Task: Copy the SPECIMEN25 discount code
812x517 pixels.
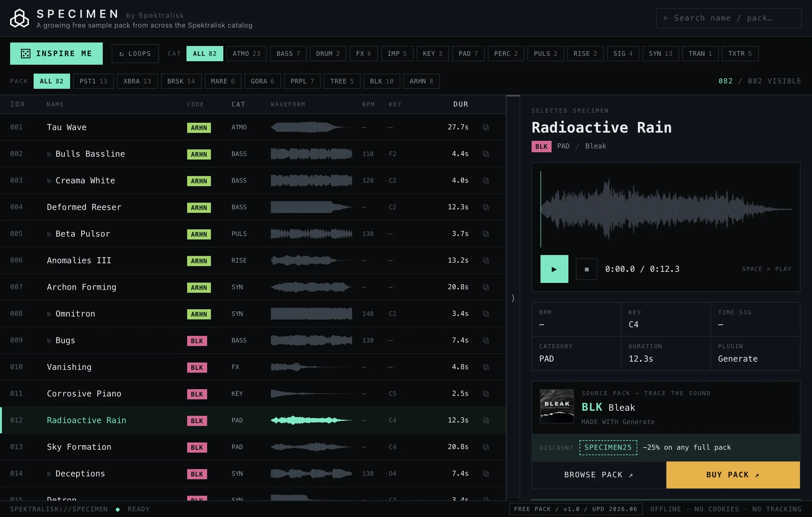Action: 608,448
